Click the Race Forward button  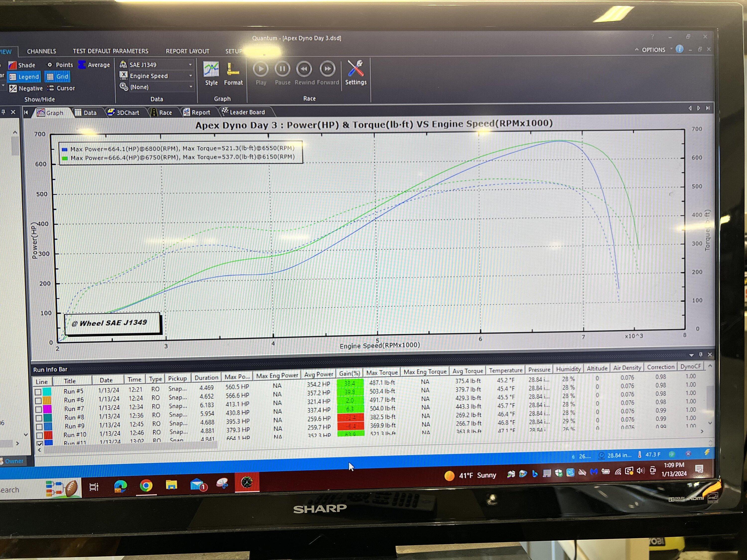click(328, 73)
